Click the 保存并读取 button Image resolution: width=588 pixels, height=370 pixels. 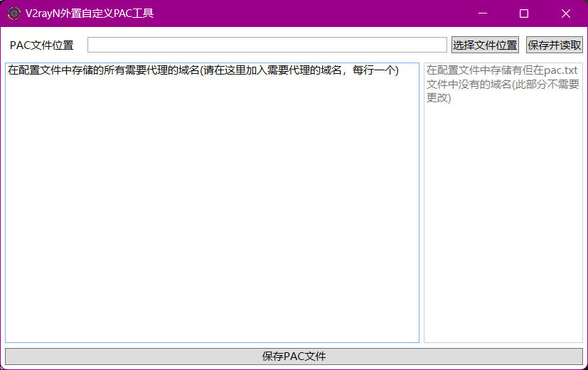click(555, 45)
